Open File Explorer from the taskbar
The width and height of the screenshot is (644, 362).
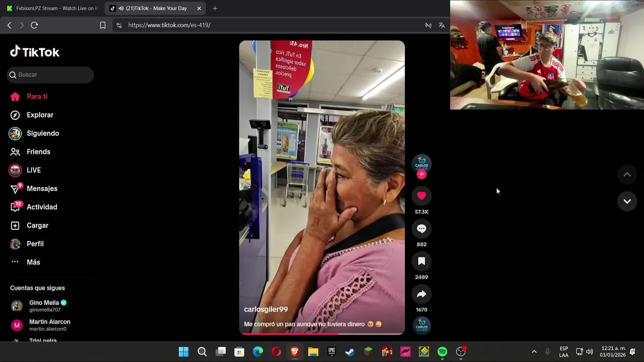(x=313, y=352)
